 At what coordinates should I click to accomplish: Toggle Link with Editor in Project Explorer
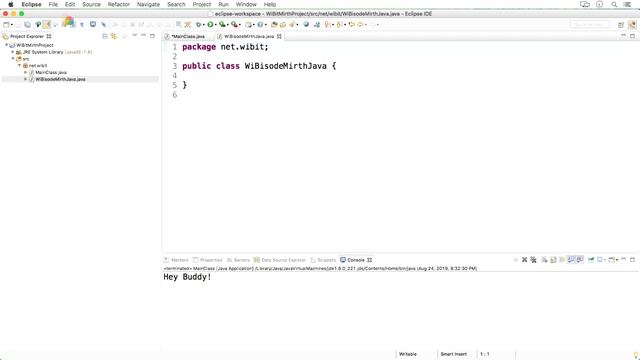[x=114, y=36]
